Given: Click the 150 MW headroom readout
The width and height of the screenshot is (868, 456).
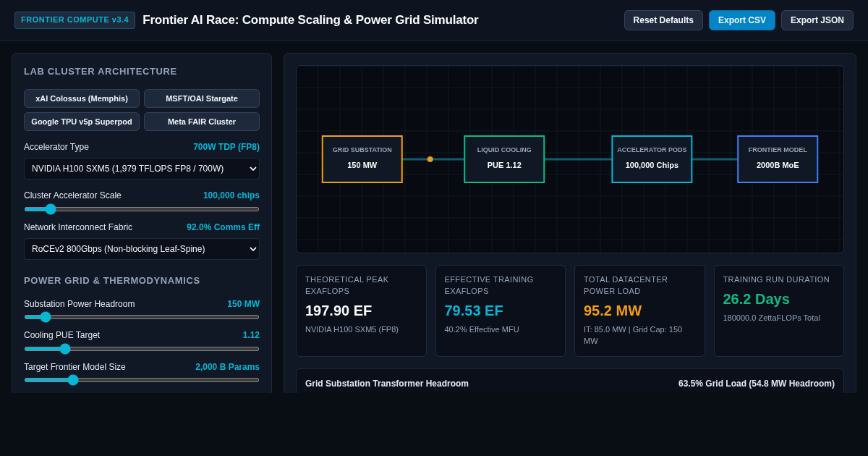Looking at the screenshot, I should (x=243, y=304).
